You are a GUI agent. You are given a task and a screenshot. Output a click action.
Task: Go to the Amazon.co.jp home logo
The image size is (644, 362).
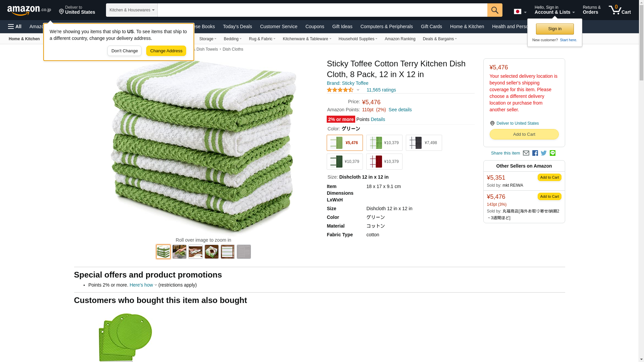pos(29,10)
